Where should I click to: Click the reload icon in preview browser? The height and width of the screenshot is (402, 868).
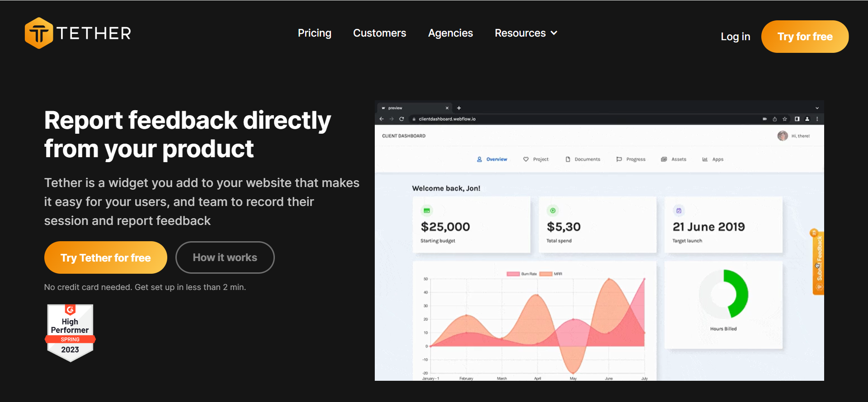tap(401, 119)
